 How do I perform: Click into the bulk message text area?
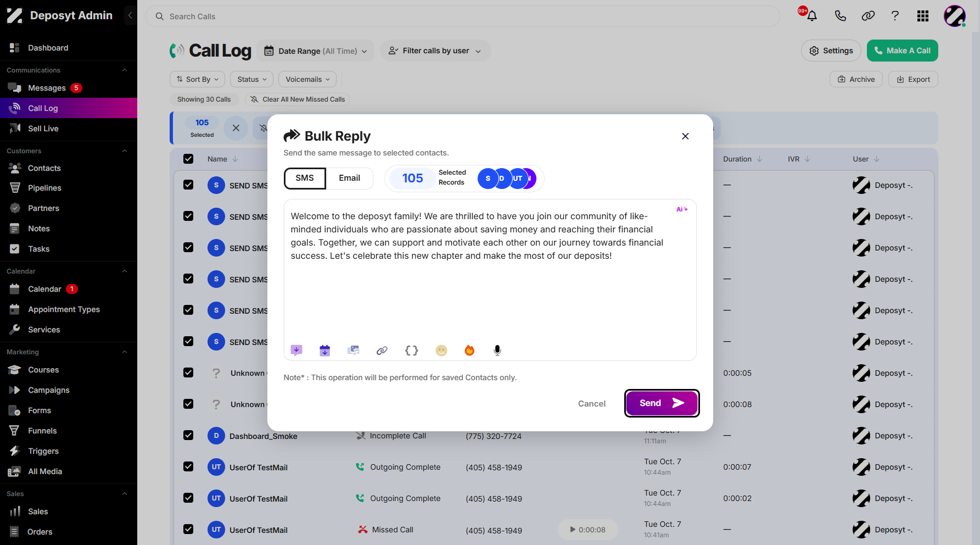click(x=490, y=280)
